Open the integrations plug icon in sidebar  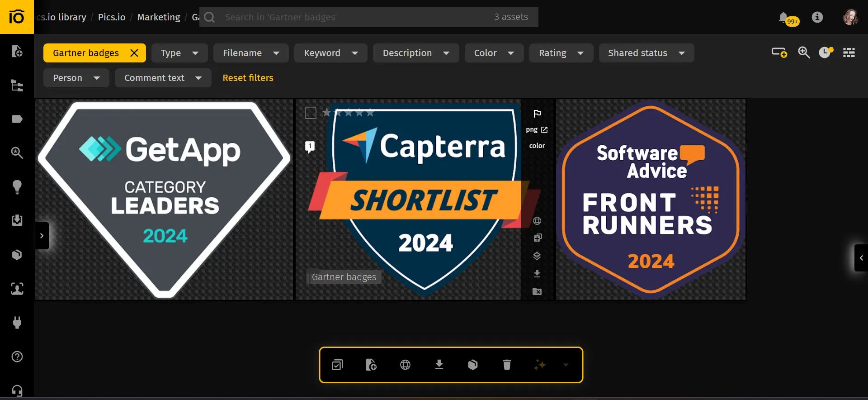coord(17,323)
